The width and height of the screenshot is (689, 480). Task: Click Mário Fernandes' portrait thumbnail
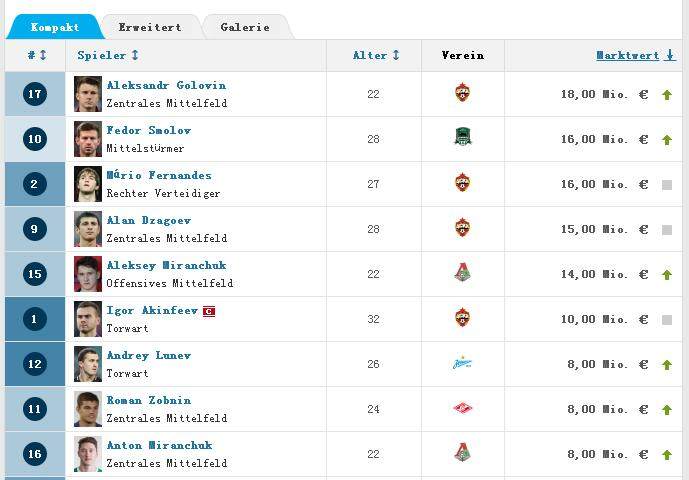(88, 184)
